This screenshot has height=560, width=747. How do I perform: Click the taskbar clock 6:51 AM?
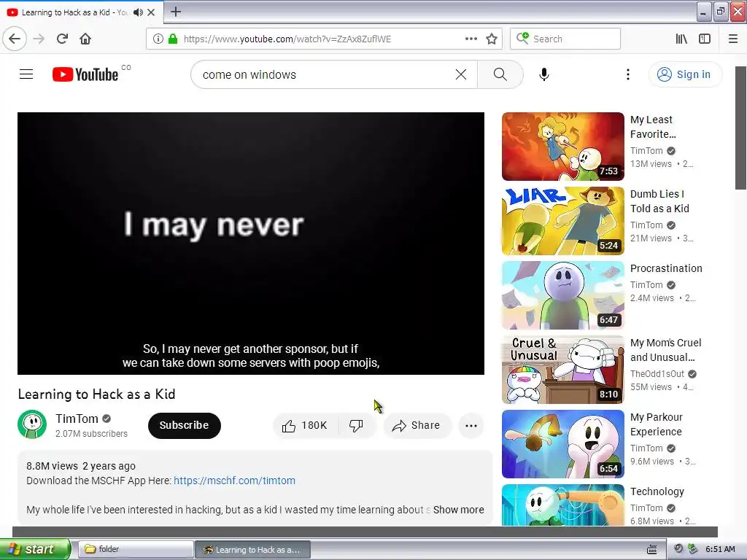point(720,549)
